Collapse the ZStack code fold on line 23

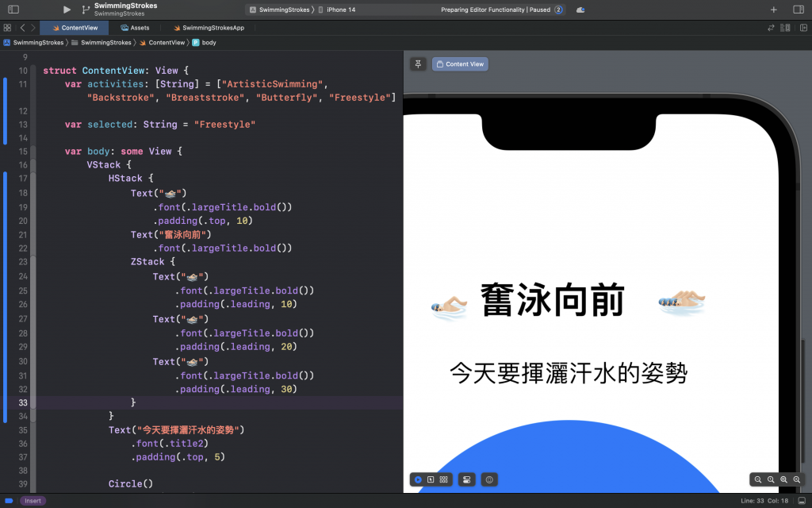click(33, 262)
